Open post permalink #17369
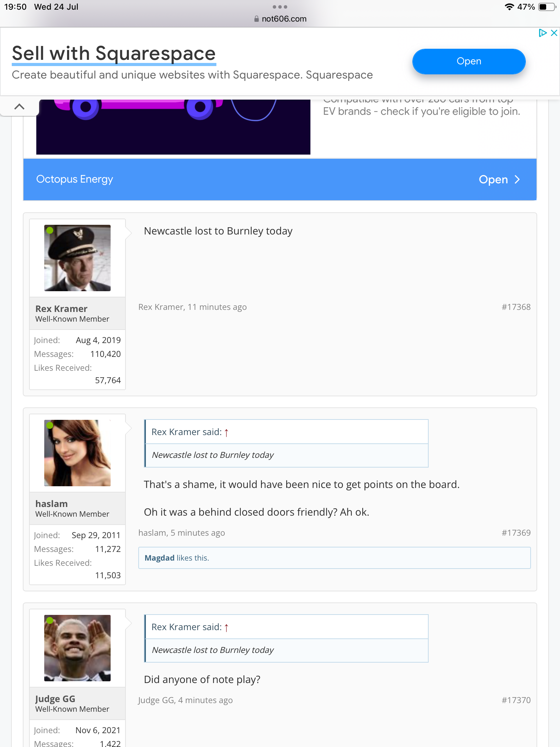560x747 pixels. [516, 533]
